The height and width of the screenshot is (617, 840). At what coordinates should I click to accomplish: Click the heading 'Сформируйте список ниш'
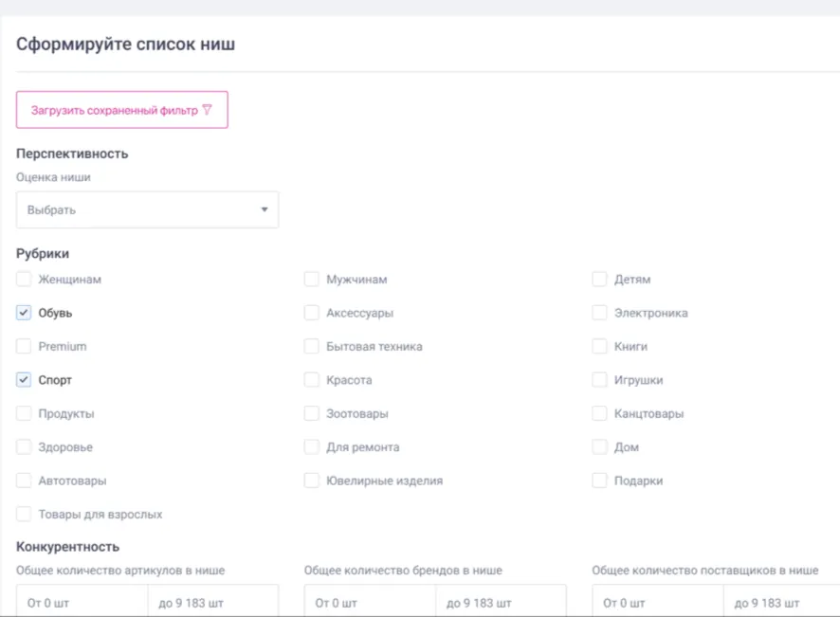point(125,44)
